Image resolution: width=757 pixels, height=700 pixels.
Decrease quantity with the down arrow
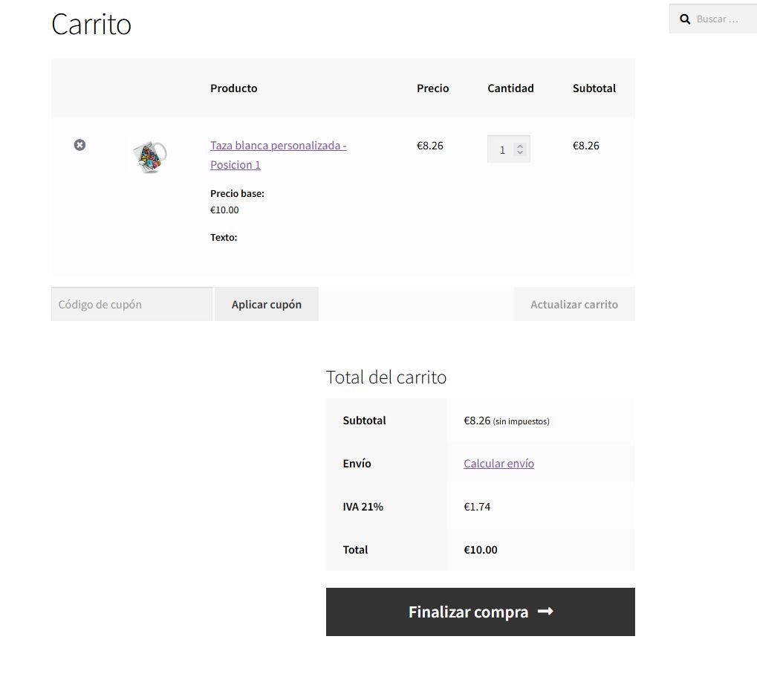point(520,152)
